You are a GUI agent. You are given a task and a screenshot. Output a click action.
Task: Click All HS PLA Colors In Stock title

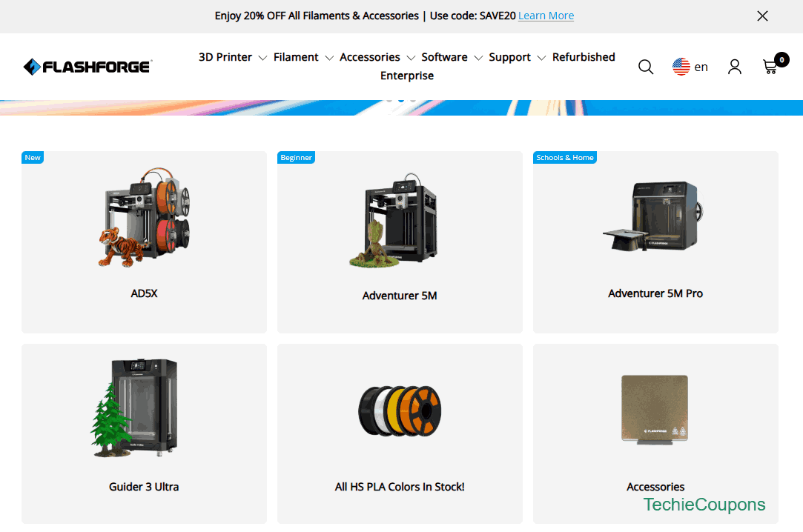(x=400, y=487)
